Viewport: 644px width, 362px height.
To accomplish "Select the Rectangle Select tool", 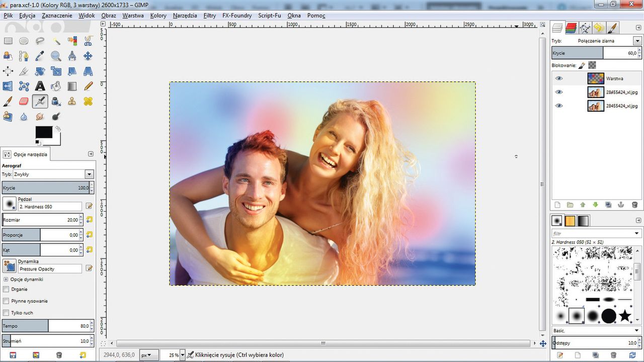I will [8, 41].
